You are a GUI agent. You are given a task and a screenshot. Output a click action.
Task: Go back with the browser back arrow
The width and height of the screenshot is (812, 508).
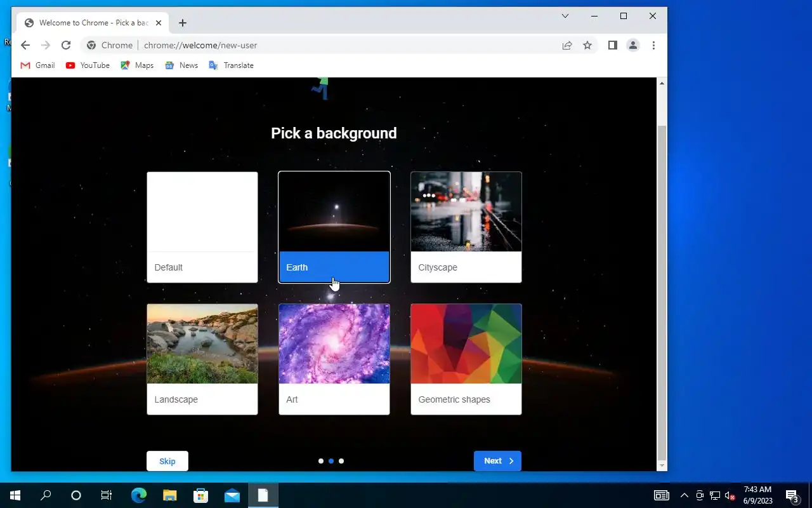[25, 45]
